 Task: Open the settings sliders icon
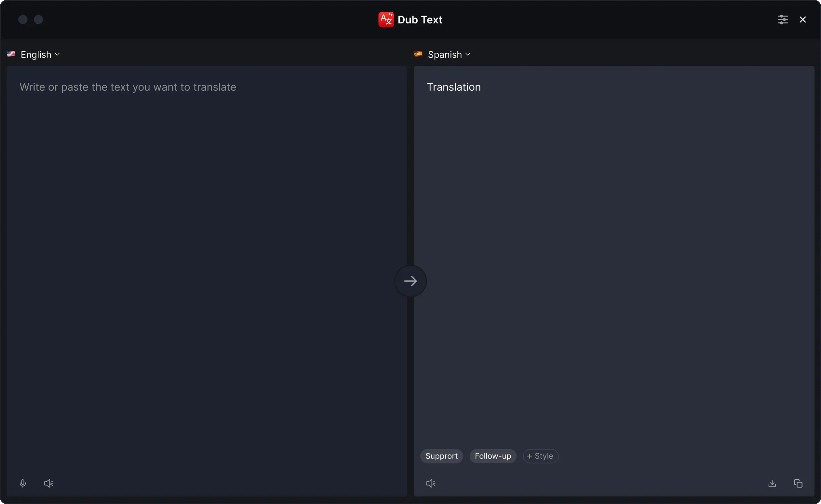[x=783, y=20]
